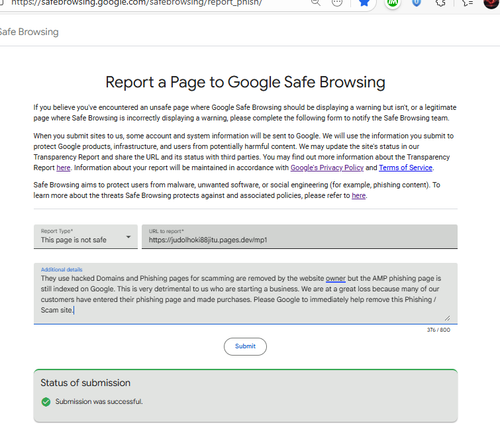Screen dimensions: 500x437
Task: Open the 'This page is not safe' selector
Action: click(x=86, y=236)
